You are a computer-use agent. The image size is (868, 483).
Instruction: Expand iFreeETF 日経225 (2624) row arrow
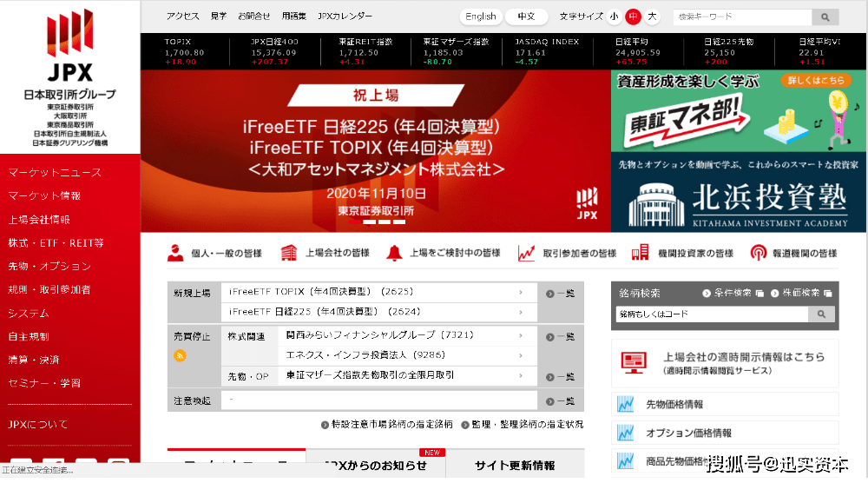pos(520,312)
